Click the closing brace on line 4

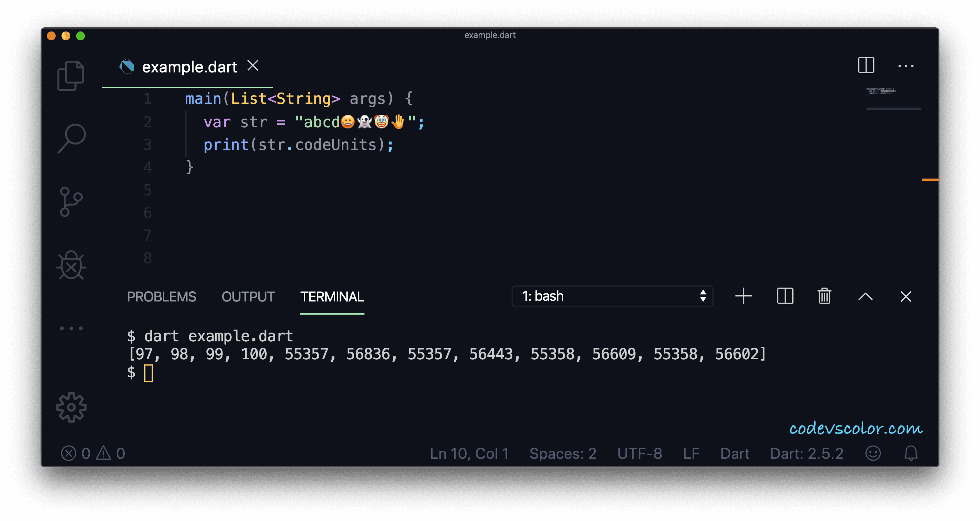[190, 167]
